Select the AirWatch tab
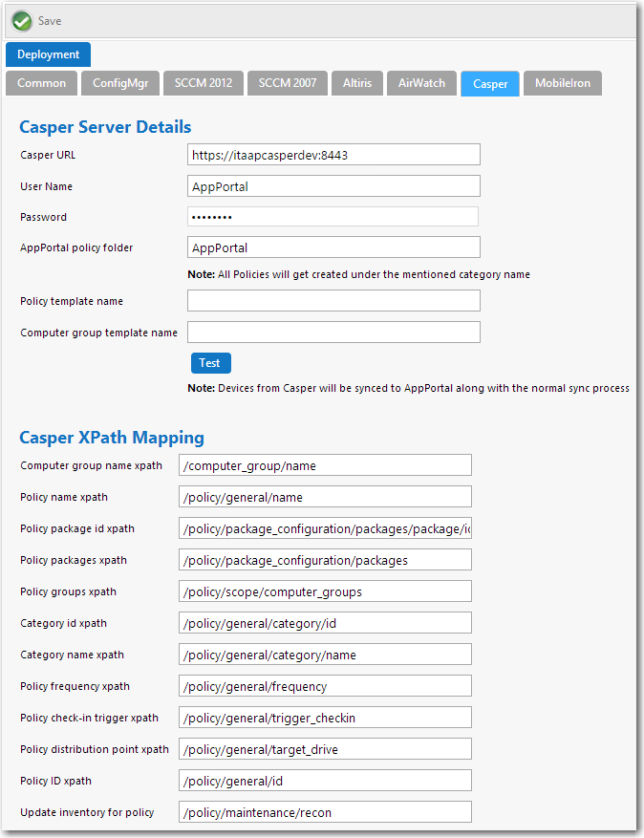Image resolution: width=644 pixels, height=838 pixels. point(421,83)
